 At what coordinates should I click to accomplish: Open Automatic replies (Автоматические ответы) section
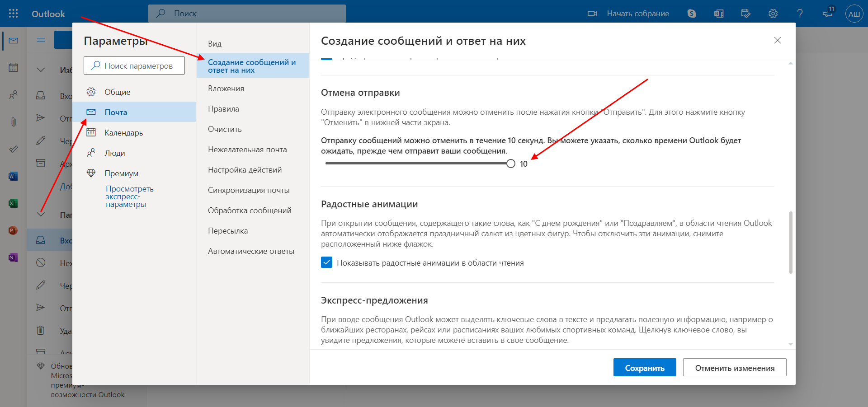pos(253,251)
